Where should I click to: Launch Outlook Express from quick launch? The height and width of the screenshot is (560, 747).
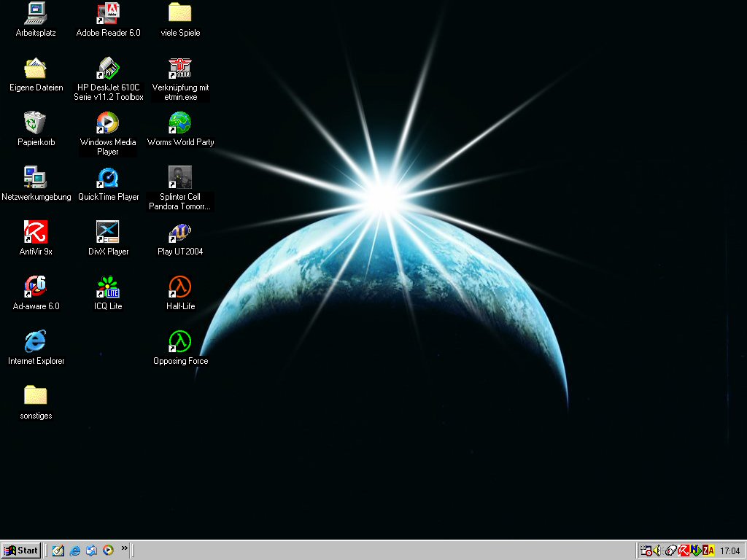coord(91,551)
